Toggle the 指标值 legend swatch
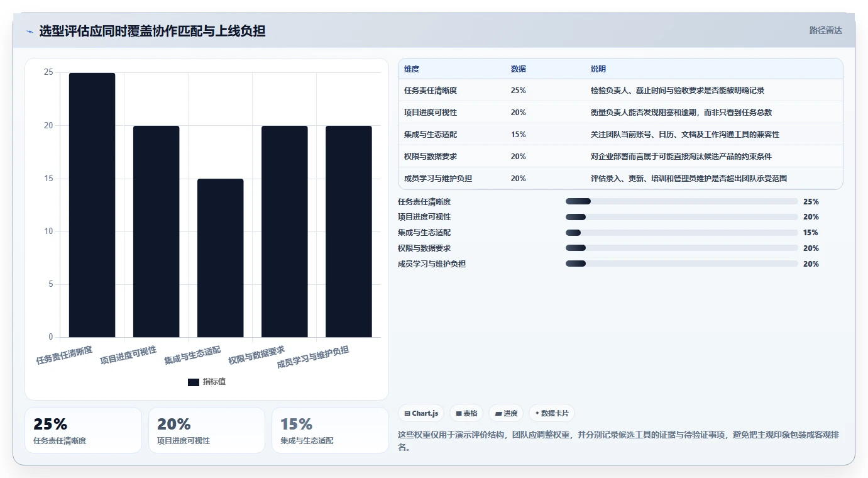 (x=194, y=382)
